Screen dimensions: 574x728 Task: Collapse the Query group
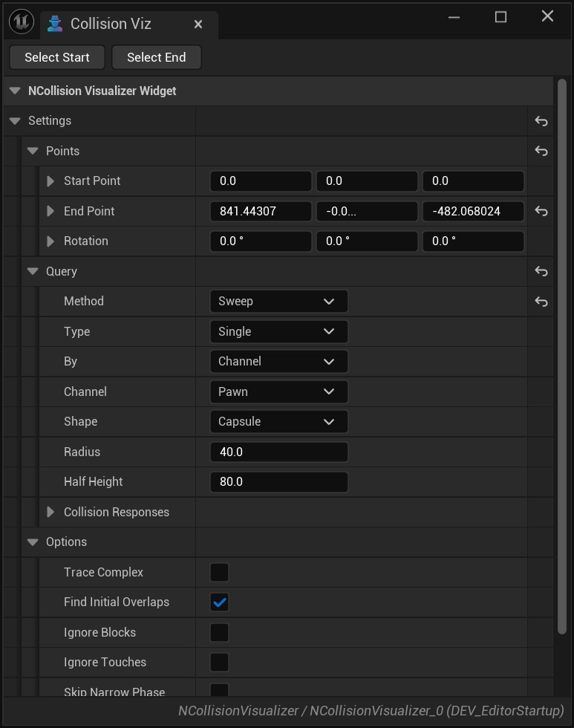(x=33, y=271)
